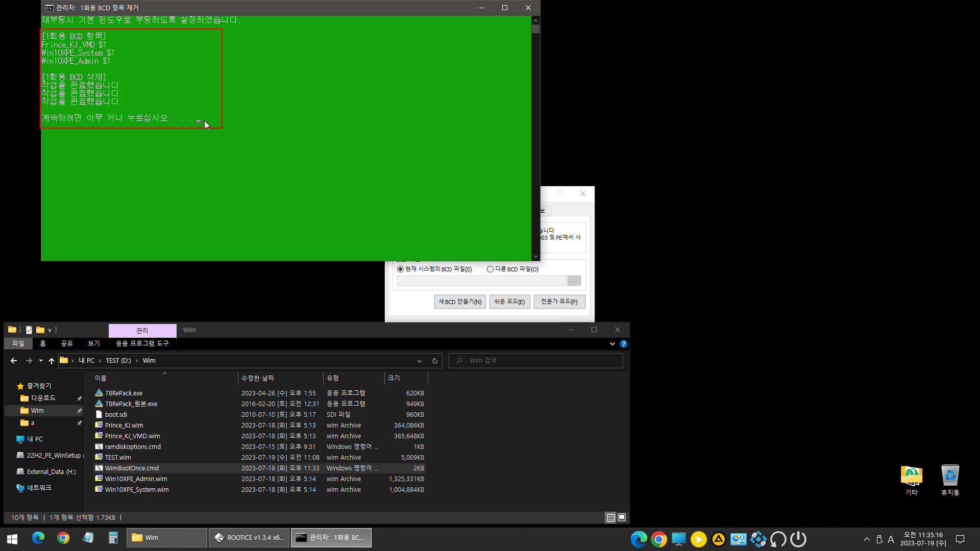Select External_Data (H:) drive in navigation pane
Image resolution: width=980 pixels, height=551 pixels.
51,472
